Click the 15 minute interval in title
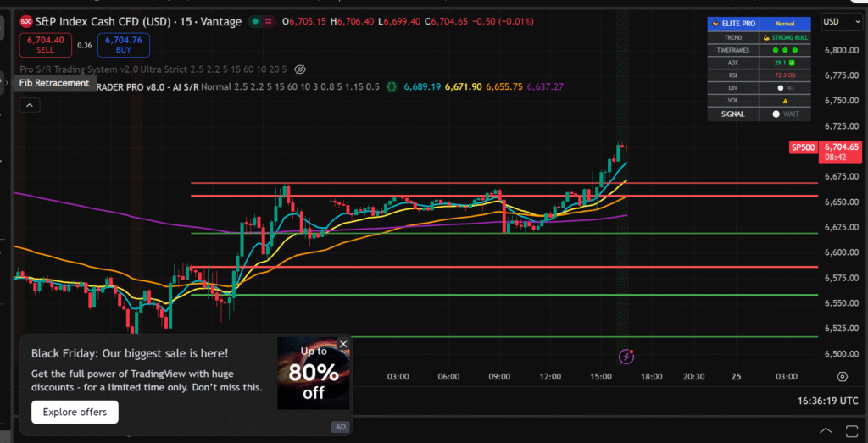Viewport: 868px width, 443px height. [x=183, y=21]
